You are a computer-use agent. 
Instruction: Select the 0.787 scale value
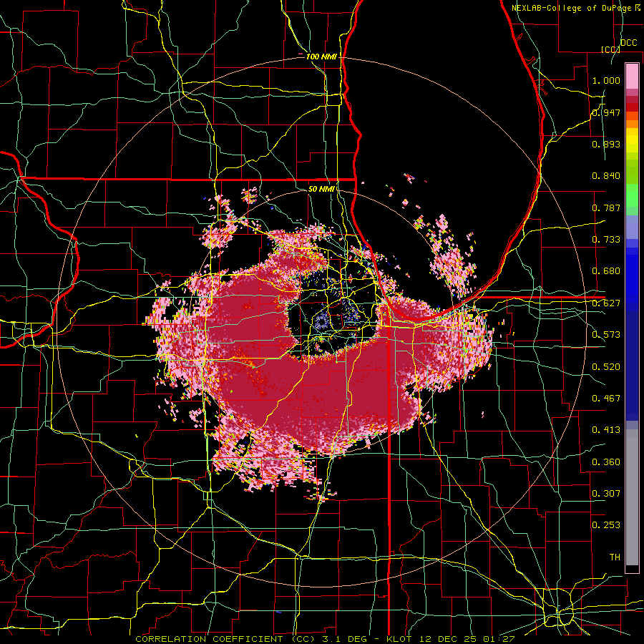click(x=606, y=208)
